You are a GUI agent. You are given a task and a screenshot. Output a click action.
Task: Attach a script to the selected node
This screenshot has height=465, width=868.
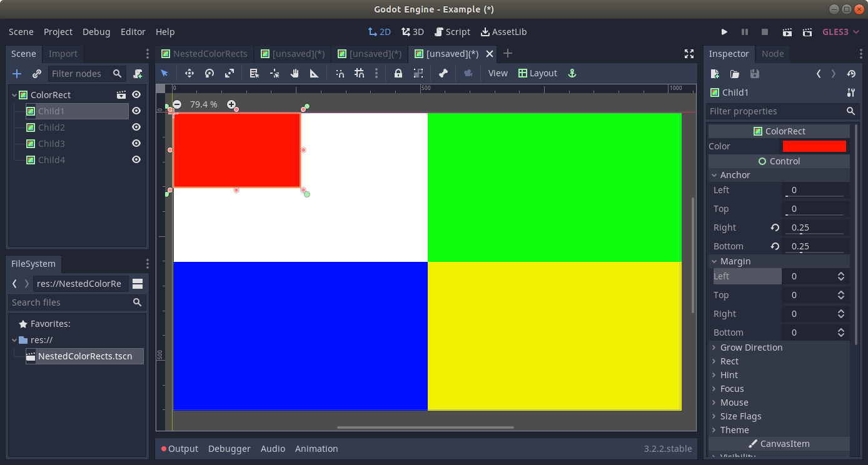tap(138, 74)
